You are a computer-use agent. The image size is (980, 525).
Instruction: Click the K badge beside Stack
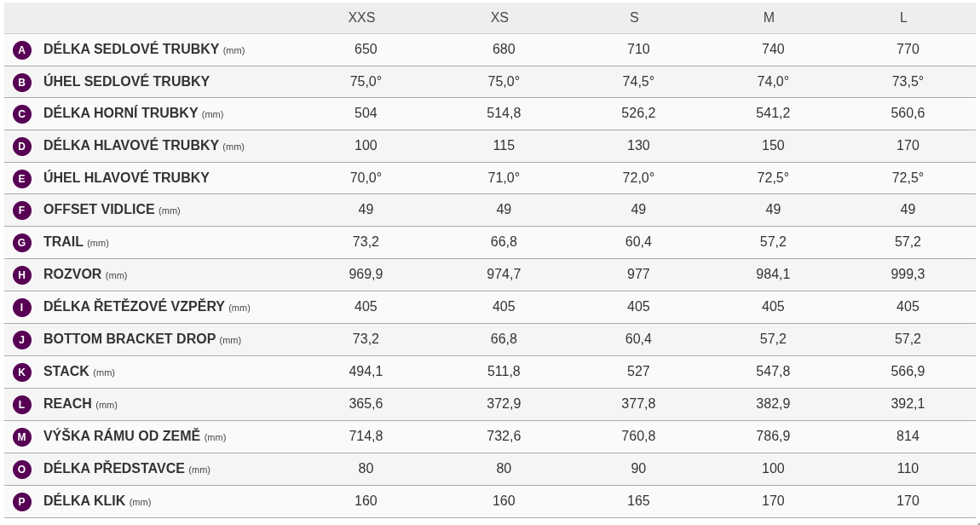(x=22, y=372)
